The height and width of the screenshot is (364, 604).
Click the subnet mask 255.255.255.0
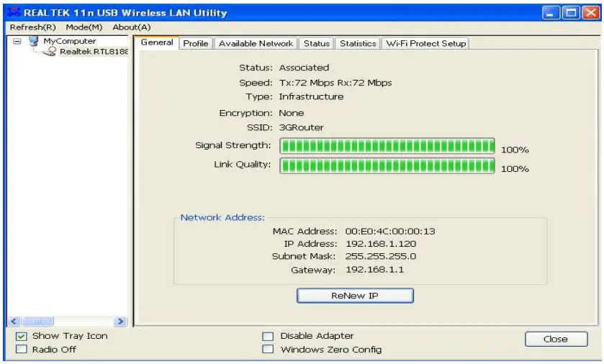coord(381,256)
